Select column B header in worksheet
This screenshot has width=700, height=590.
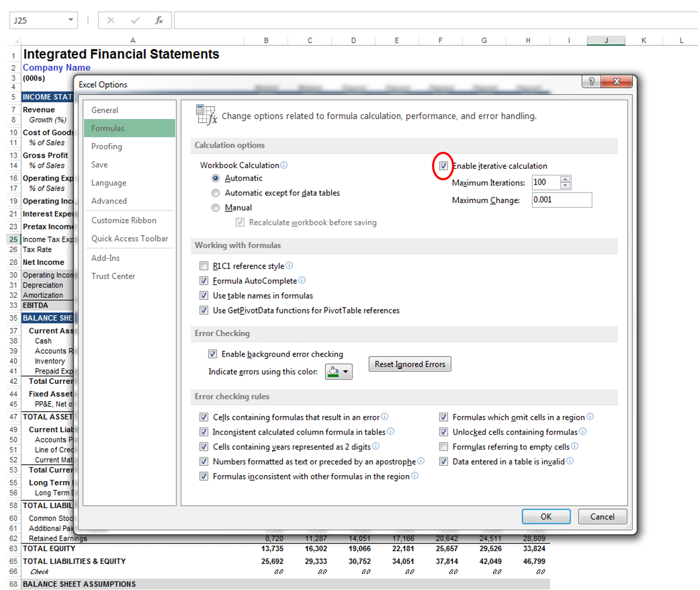coord(266,41)
